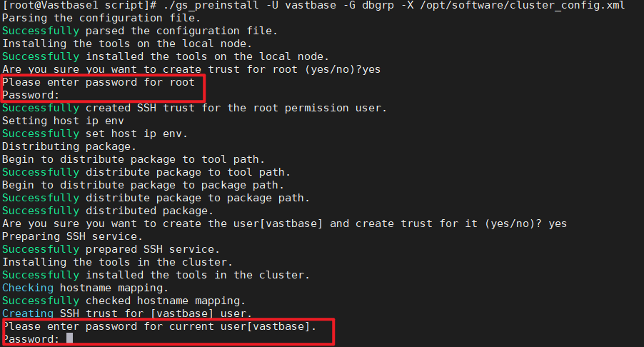Click the 'yes' answer after create user[vastbase] question
This screenshot has height=347, width=644.
[x=558, y=223]
